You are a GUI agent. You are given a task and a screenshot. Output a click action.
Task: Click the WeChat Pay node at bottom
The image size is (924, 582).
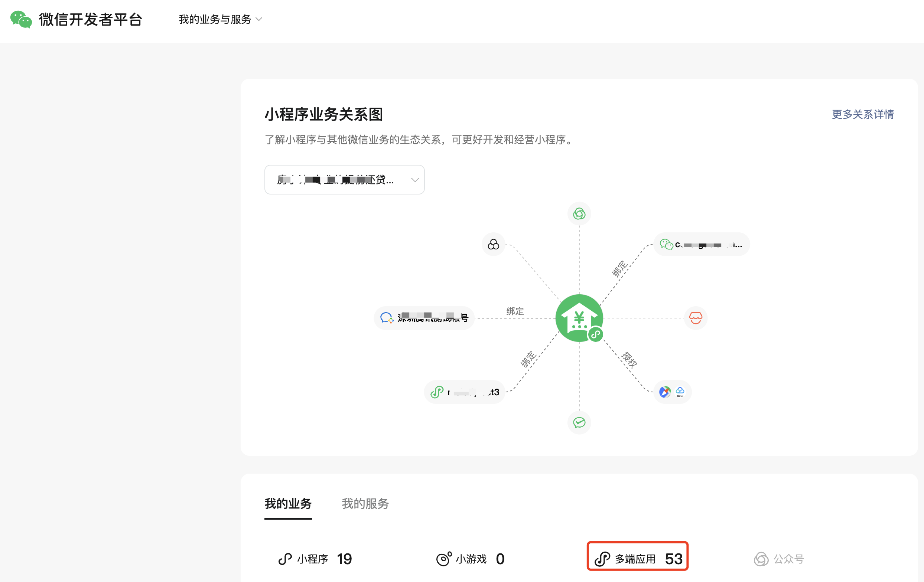pos(579,422)
